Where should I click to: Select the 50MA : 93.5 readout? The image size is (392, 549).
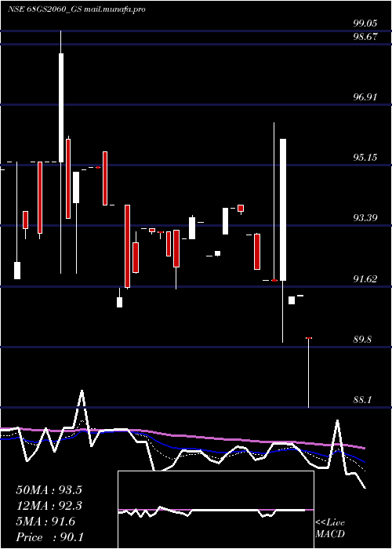(x=49, y=490)
